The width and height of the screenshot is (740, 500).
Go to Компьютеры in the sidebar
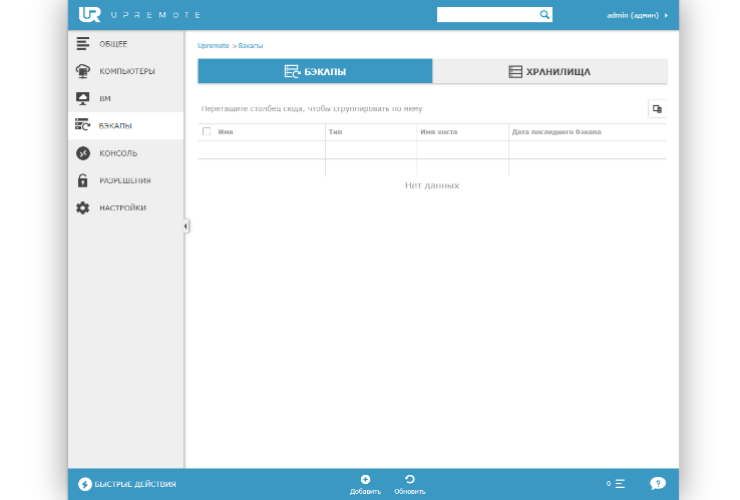[x=126, y=71]
